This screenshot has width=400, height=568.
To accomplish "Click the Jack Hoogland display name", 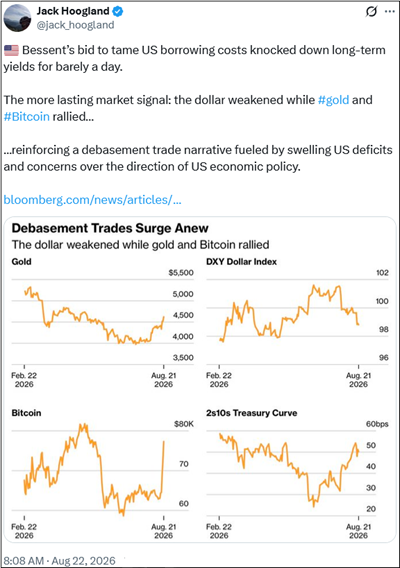I will click(x=73, y=11).
